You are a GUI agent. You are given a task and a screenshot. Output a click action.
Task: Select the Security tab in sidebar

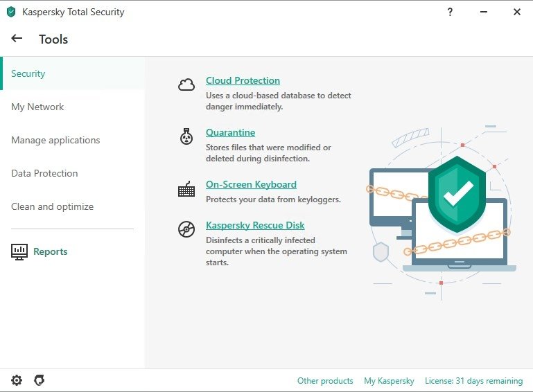pos(73,73)
